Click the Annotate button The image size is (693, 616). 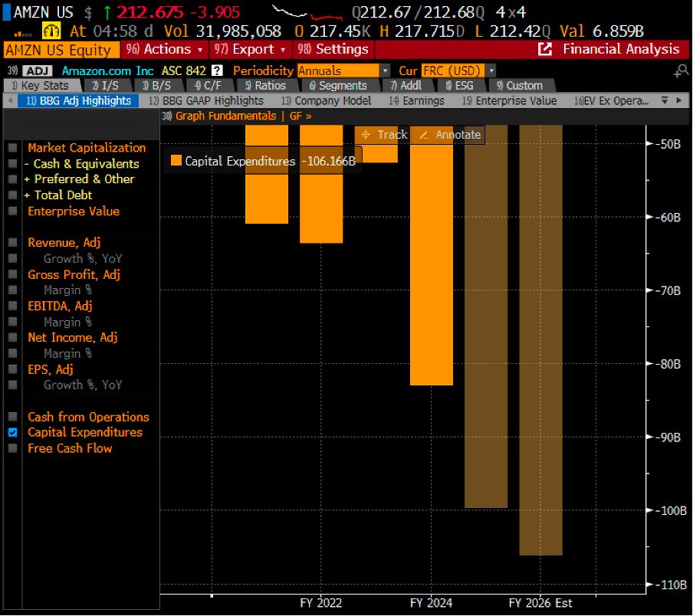pos(448,135)
